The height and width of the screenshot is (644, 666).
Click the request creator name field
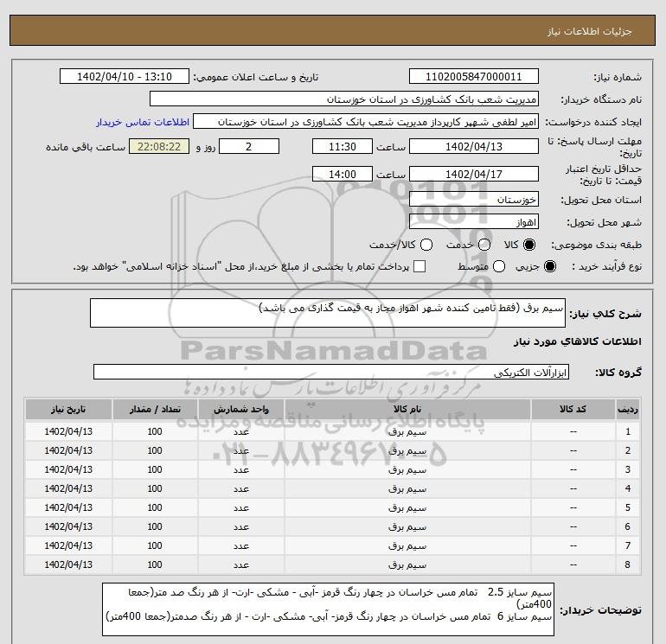(x=366, y=121)
